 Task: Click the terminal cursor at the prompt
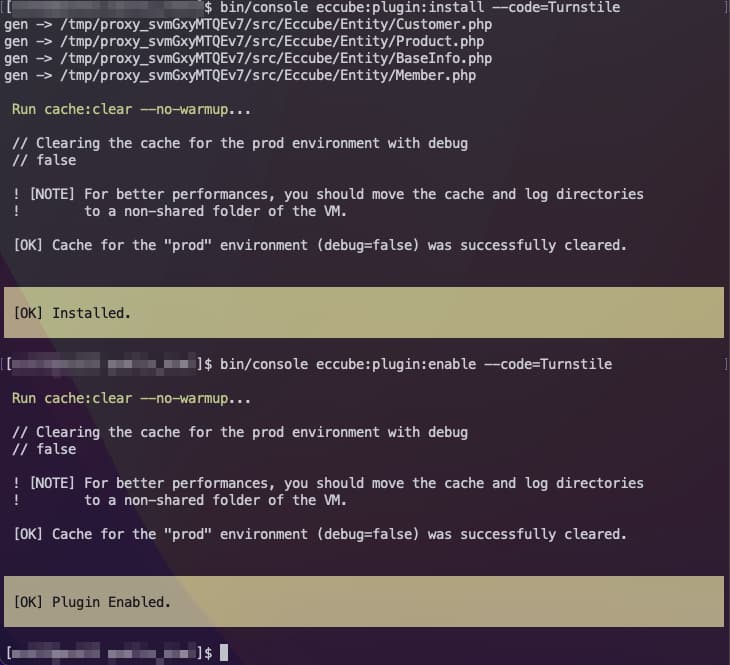tap(224, 652)
